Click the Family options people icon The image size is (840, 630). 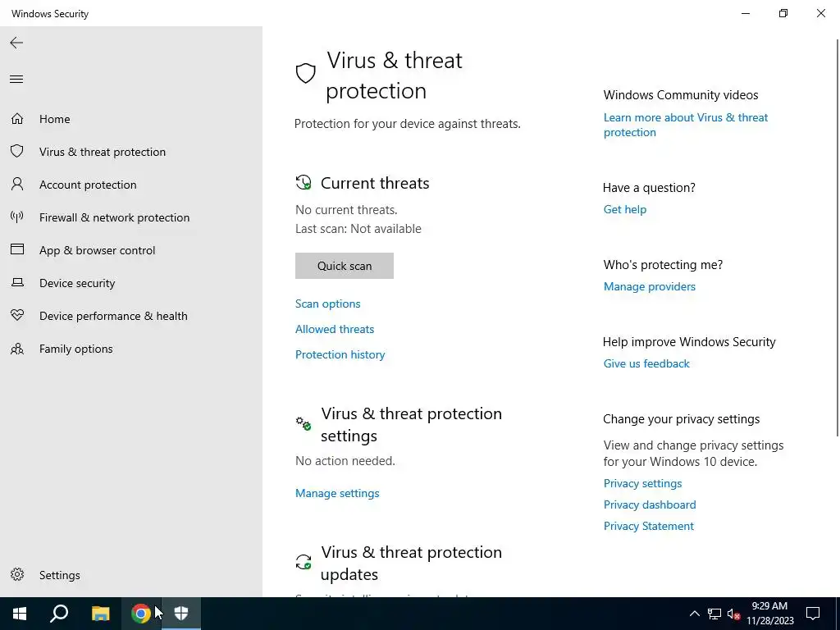17,349
